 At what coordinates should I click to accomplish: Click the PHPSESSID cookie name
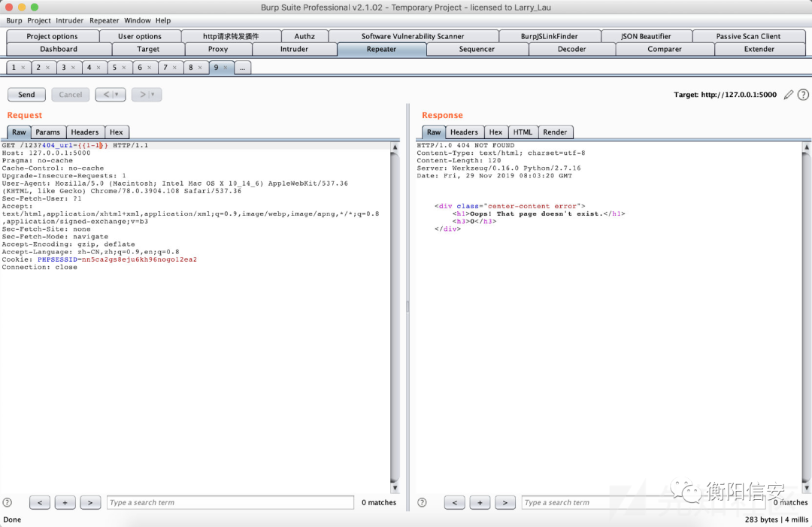[57, 259]
